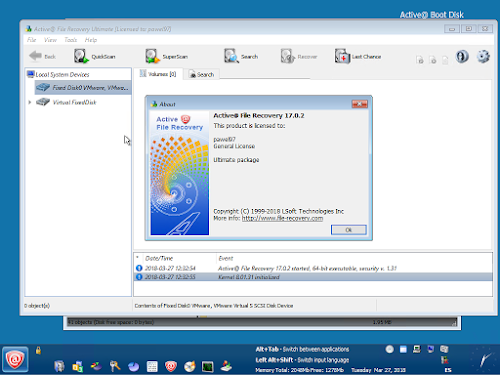Select Local System Devices root node
This screenshot has width=500, height=375.
(58, 74)
